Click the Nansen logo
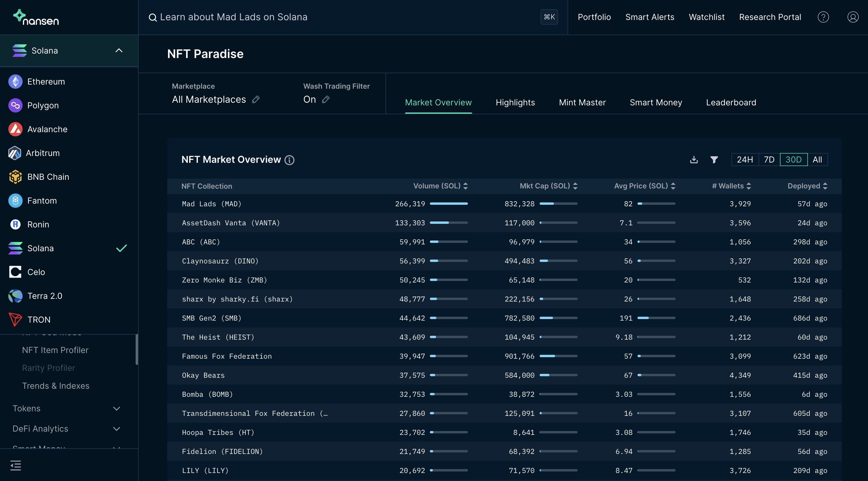Viewport: 868px width, 481px height. [x=36, y=17]
